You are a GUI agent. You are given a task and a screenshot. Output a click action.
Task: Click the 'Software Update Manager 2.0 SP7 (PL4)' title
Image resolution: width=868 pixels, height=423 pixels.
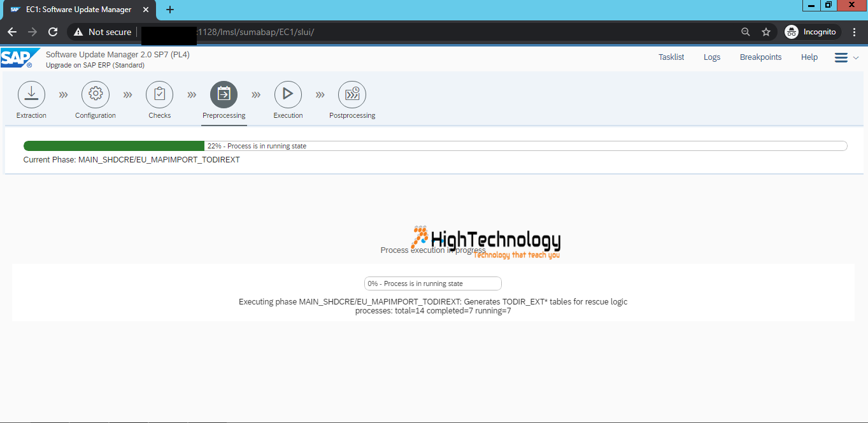[x=118, y=55]
